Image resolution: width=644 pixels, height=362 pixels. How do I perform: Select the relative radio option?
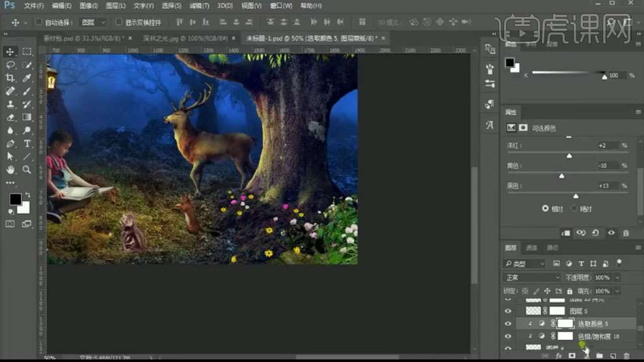[545, 209]
